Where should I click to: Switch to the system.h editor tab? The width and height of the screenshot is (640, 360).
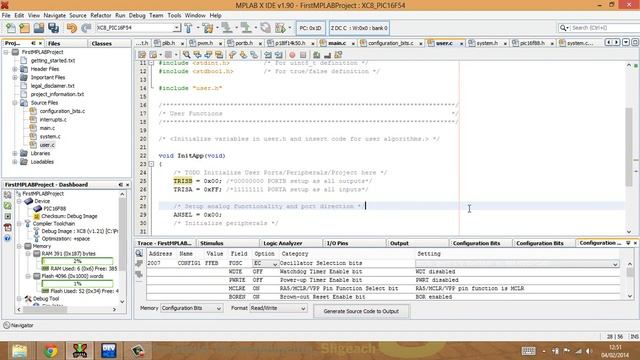pyautogui.click(x=487, y=43)
